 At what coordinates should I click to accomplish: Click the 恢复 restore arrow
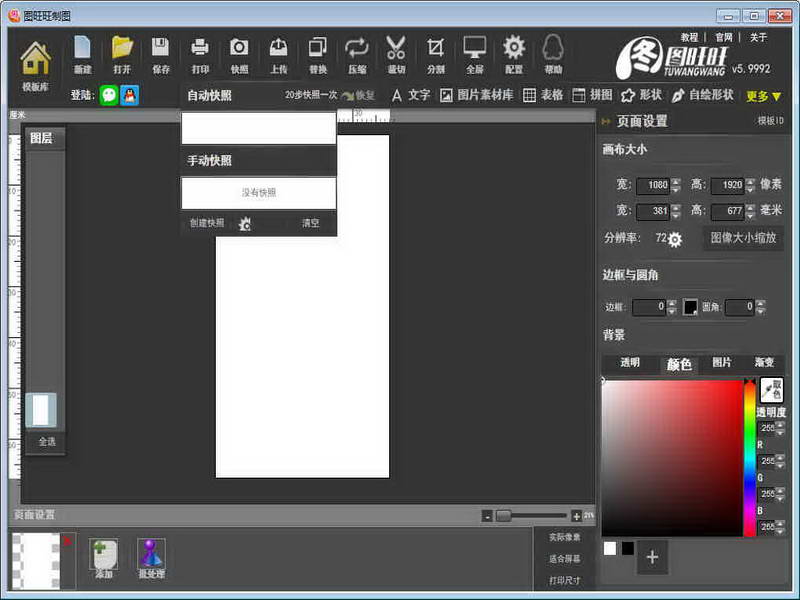(x=358, y=95)
